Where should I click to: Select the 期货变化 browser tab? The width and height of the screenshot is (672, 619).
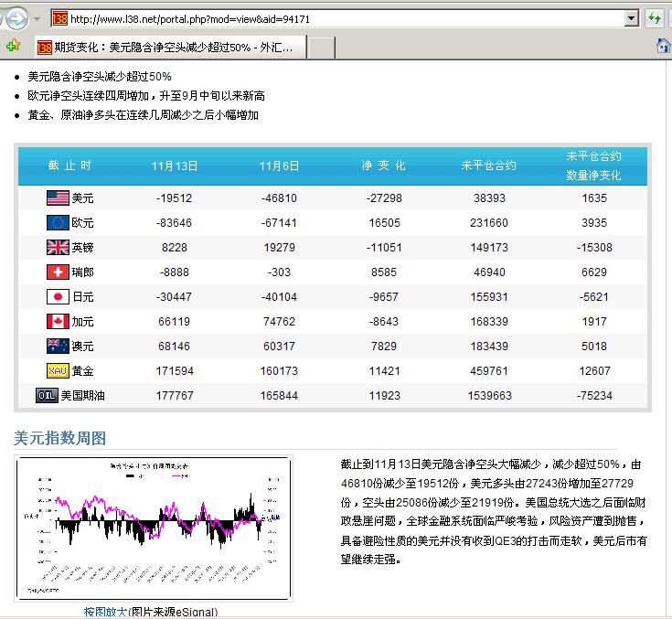click(x=169, y=47)
